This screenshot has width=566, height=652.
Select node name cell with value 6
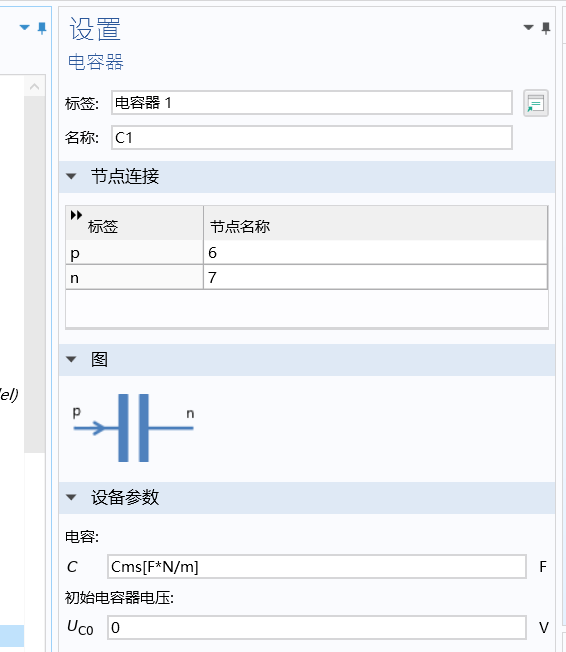(x=376, y=252)
